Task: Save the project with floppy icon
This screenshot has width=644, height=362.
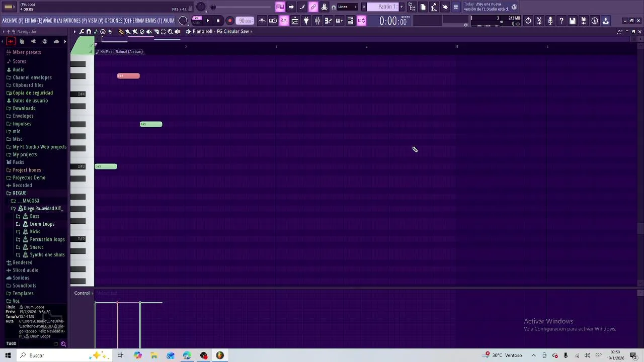Action: [x=573, y=21]
